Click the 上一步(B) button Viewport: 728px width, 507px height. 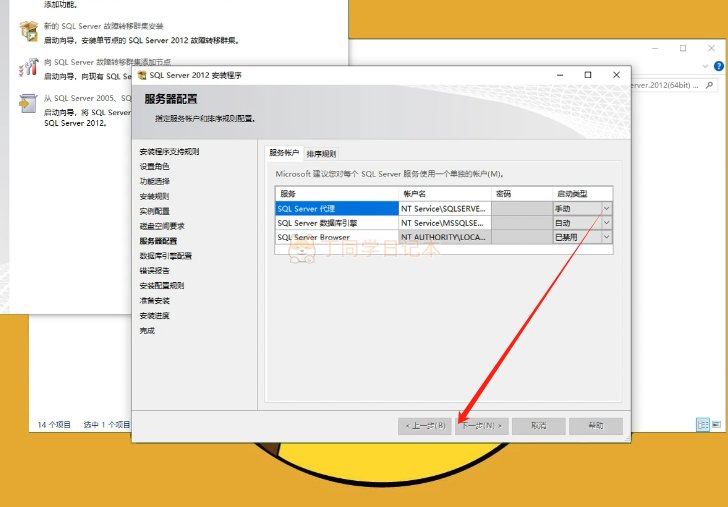coord(424,425)
